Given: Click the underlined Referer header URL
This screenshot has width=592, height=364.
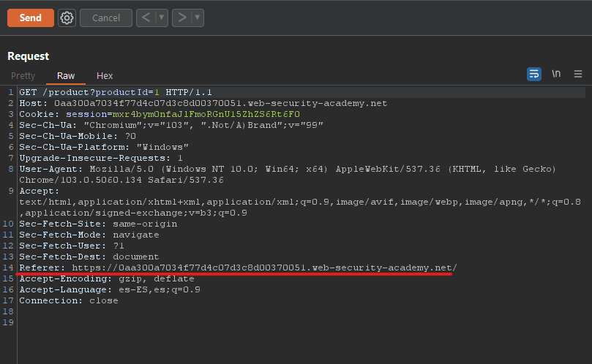Looking at the screenshot, I should point(263,268).
